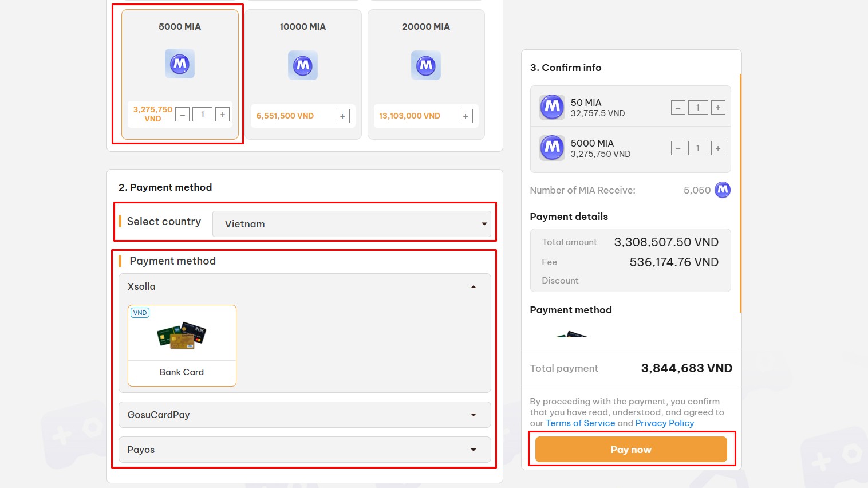Add one 10000 MIA package with plus
This screenshot has height=488, width=868.
[x=342, y=116]
